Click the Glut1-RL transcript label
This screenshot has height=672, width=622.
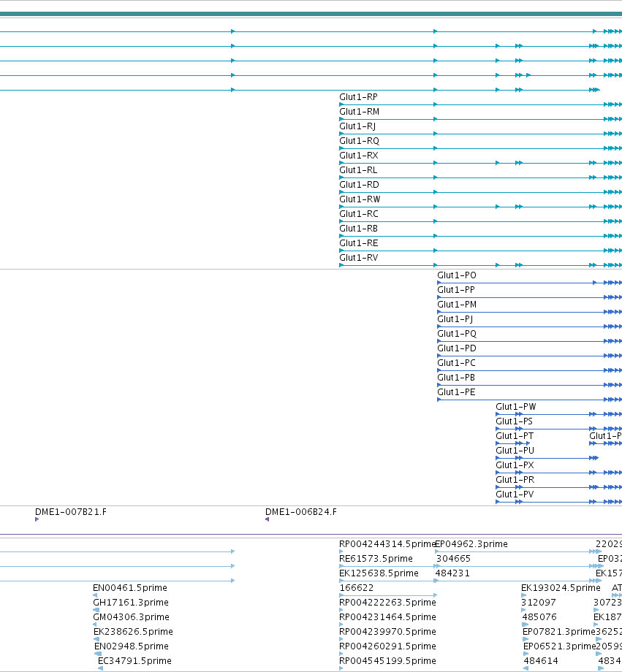(x=358, y=170)
